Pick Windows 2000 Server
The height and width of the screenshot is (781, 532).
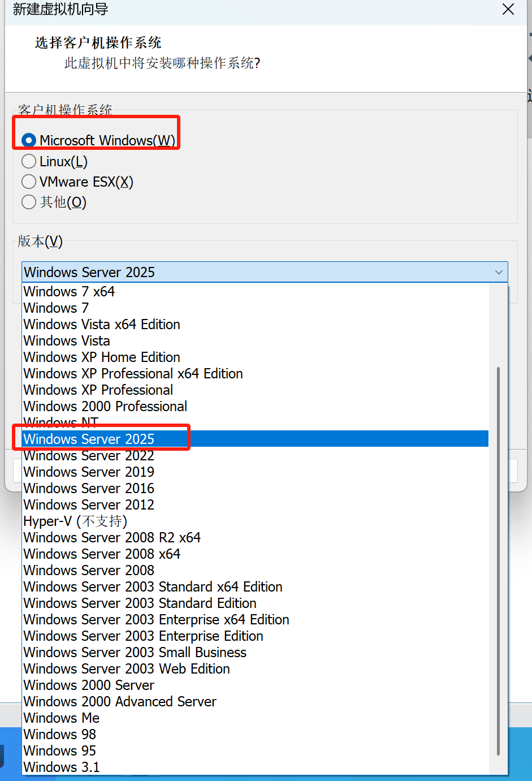tap(256, 685)
